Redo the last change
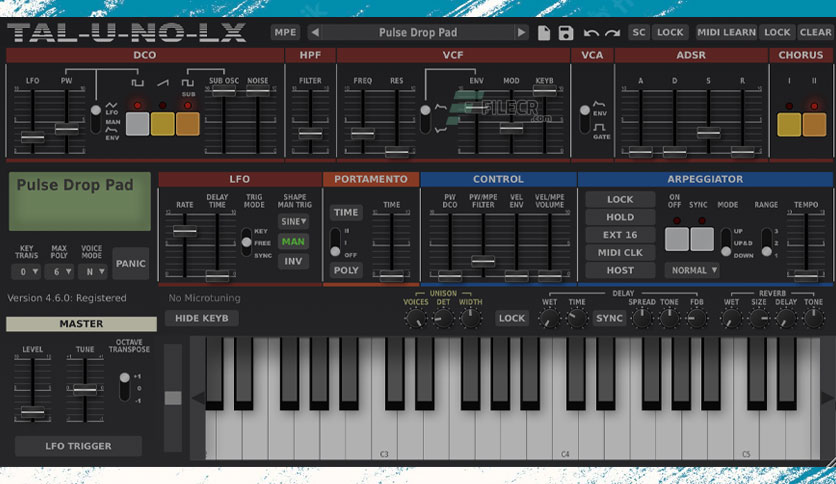Image resolution: width=836 pixels, height=484 pixels. click(613, 33)
